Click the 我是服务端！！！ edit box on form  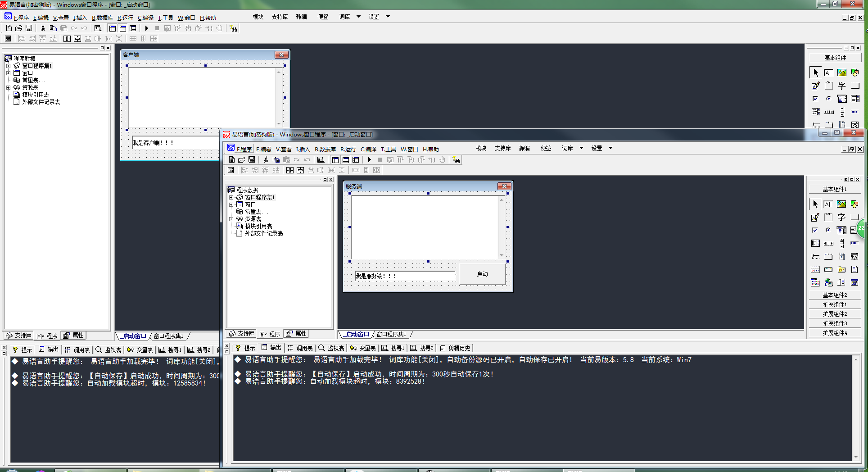click(x=405, y=276)
